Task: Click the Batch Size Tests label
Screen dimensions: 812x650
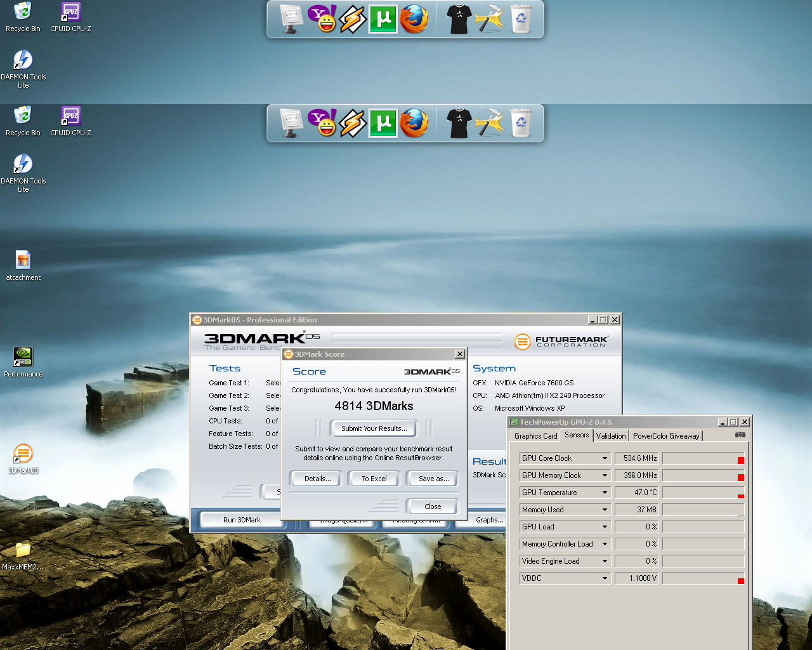Action: pos(235,446)
